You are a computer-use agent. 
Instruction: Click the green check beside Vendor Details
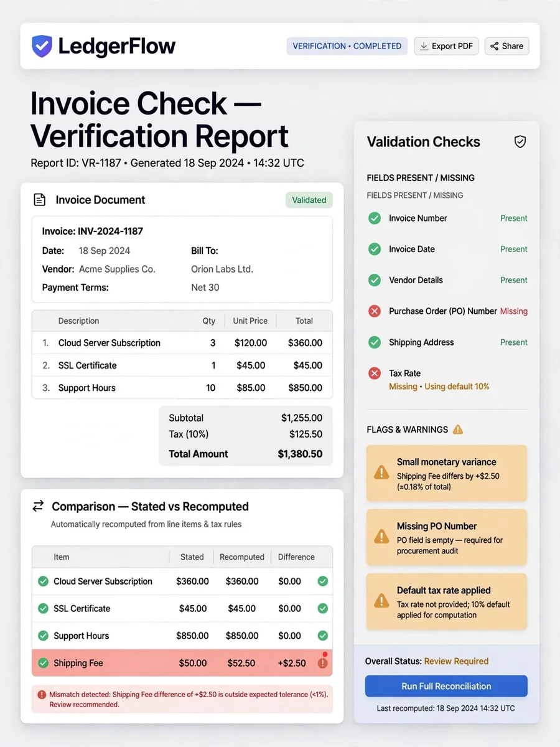coord(375,280)
